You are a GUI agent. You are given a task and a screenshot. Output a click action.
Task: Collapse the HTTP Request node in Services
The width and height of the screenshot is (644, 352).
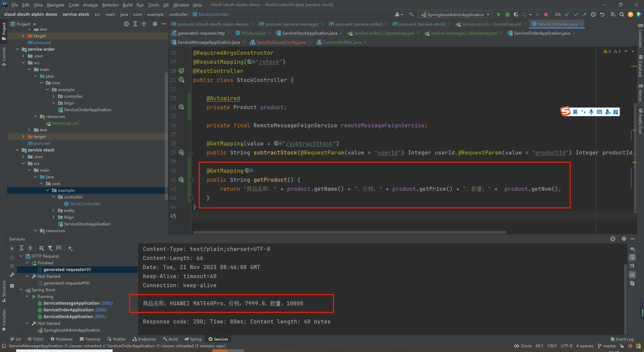[21, 256]
